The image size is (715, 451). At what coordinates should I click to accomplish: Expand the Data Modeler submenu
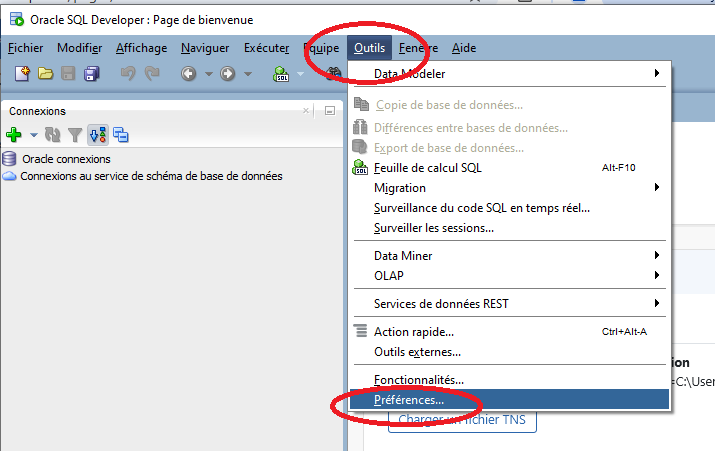tap(657, 73)
